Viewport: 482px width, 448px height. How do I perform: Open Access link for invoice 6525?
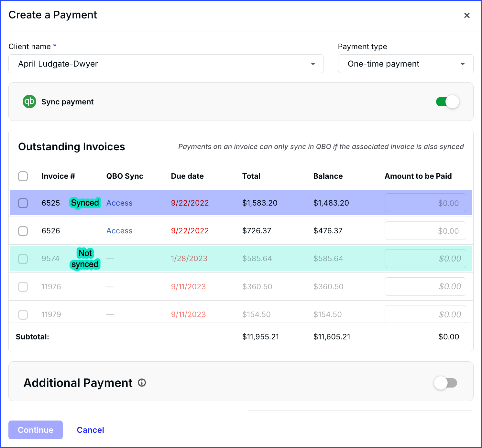click(119, 203)
